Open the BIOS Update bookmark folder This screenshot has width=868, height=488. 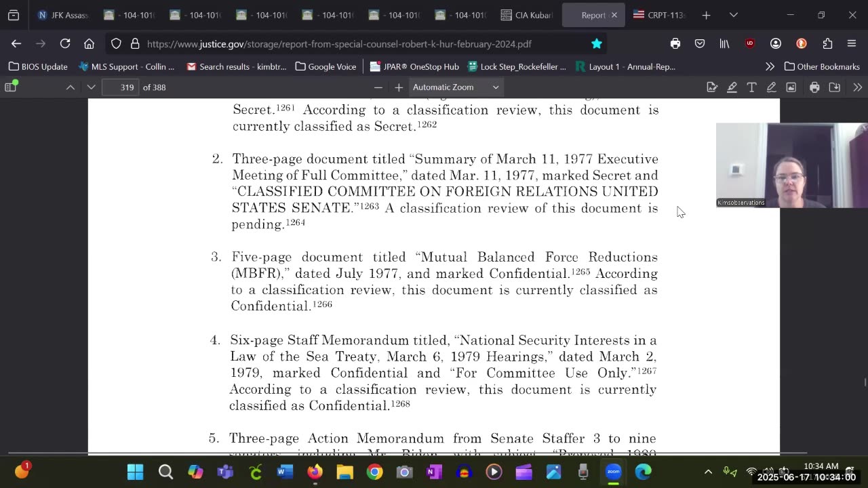[x=38, y=66]
